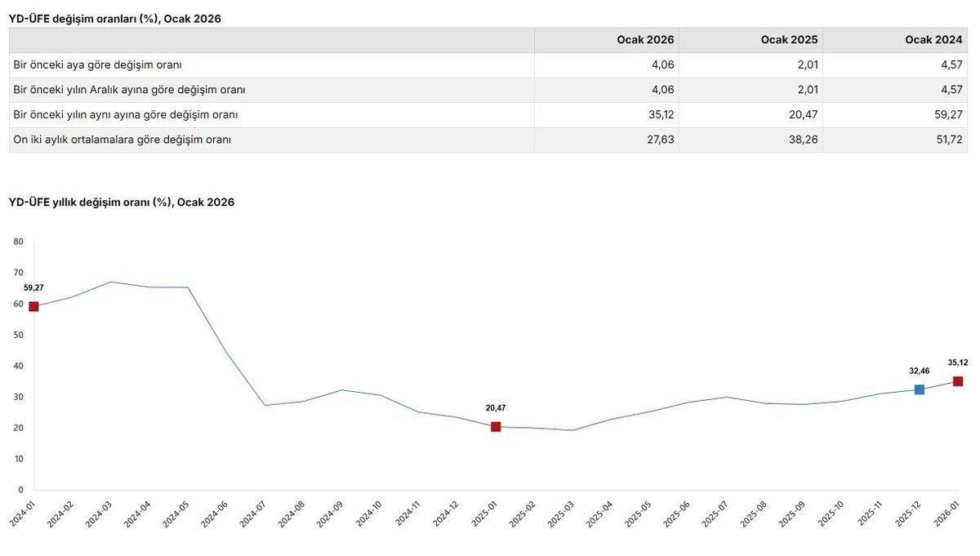The height and width of the screenshot is (556, 980).
Task: Click the 38,26 cell in the table
Action: (751, 140)
